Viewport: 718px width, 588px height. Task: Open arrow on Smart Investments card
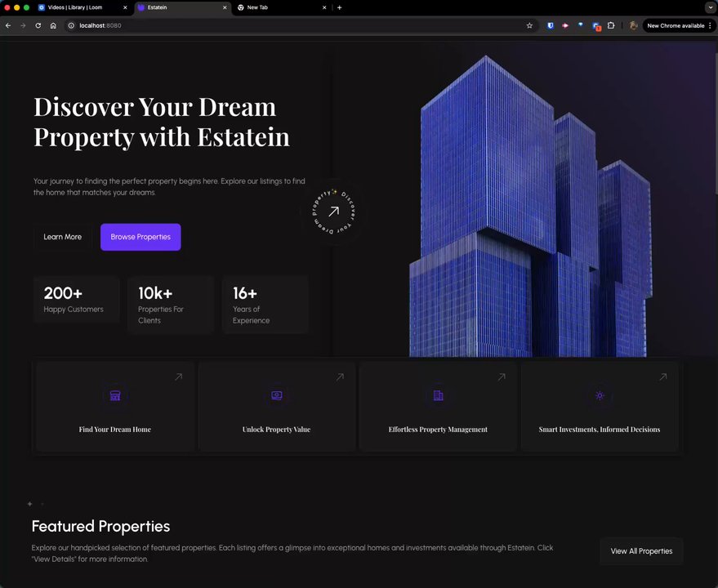tap(663, 376)
